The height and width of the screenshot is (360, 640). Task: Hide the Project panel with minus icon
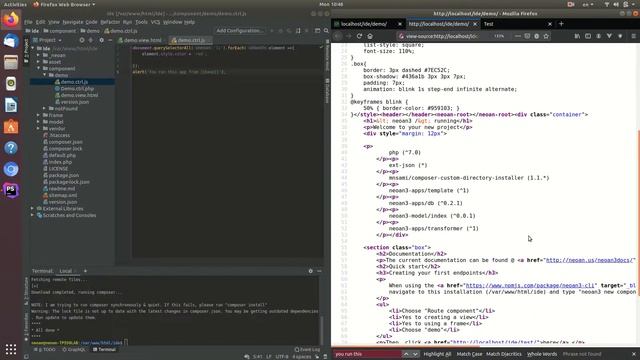110,40
